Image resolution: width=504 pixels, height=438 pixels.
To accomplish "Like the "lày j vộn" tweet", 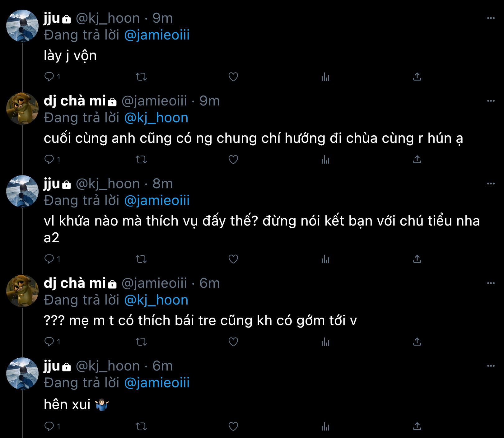I will click(233, 77).
